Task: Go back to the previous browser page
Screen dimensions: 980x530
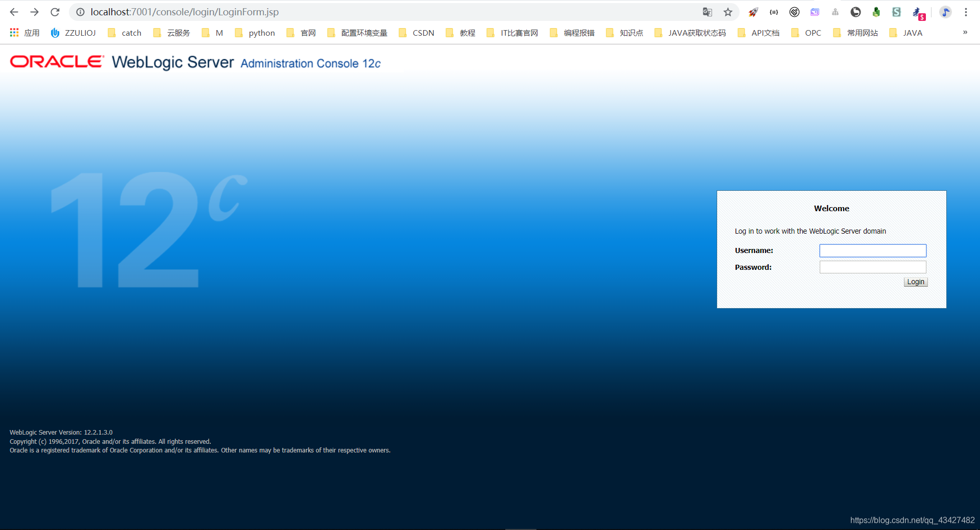Action: coord(14,12)
